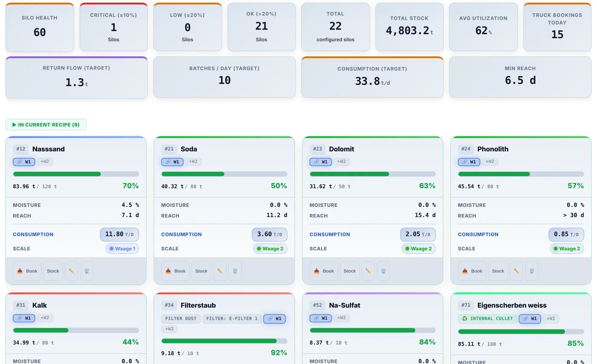
Task: Add W2 on the Phonolith card
Action: point(490,161)
